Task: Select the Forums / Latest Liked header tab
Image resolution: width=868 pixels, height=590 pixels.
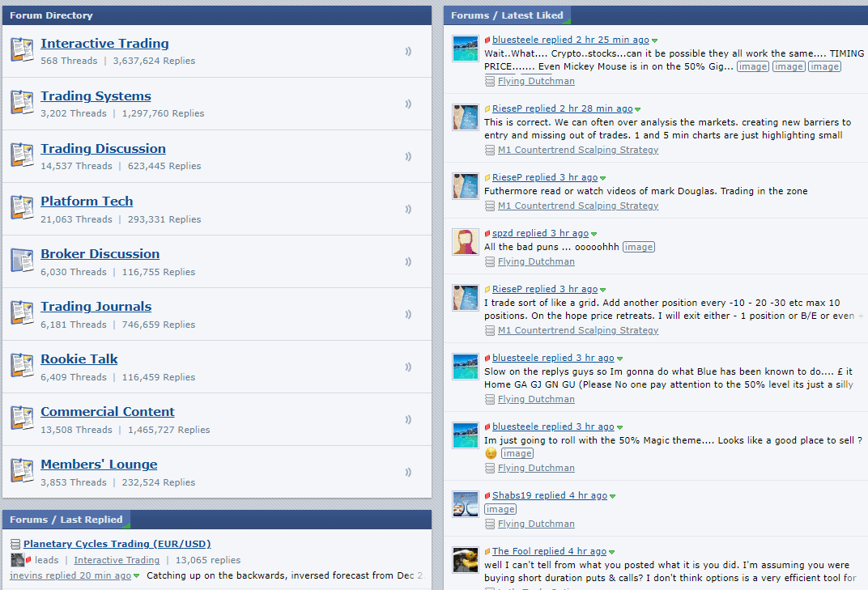Action: point(508,15)
